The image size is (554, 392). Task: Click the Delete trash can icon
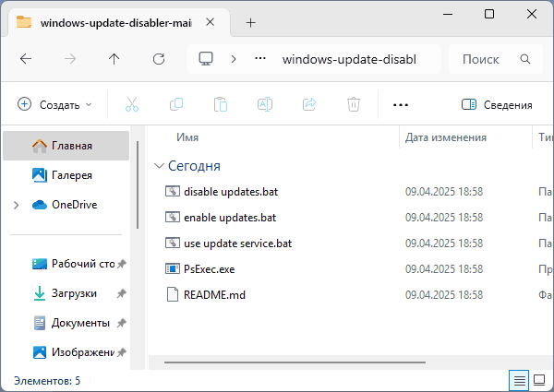354,104
